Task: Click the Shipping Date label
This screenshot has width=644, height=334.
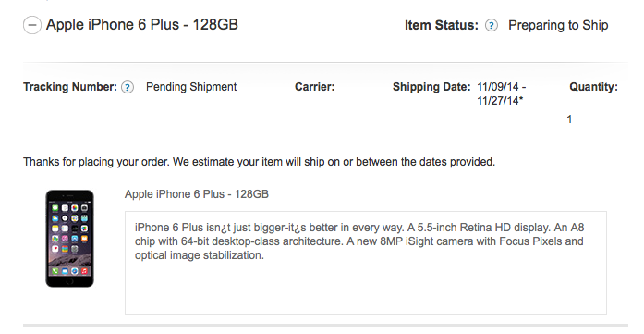Action: [431, 87]
